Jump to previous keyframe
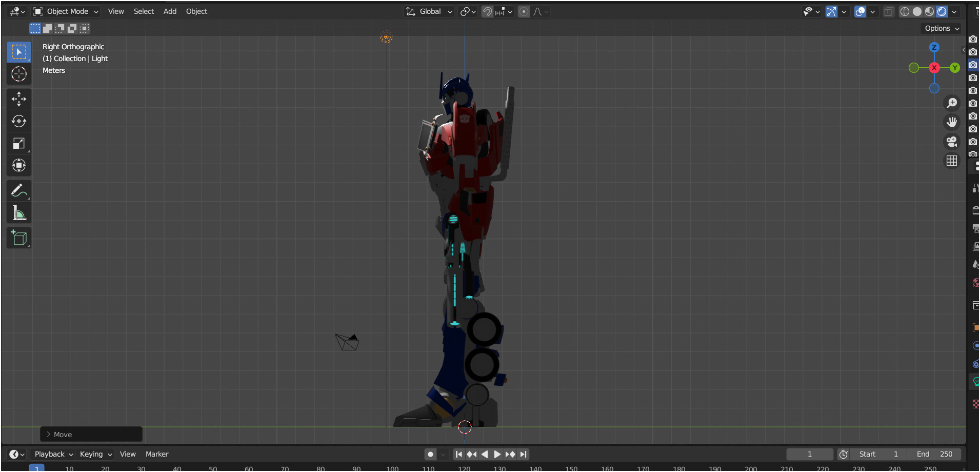The width and height of the screenshot is (980, 472). (472, 455)
